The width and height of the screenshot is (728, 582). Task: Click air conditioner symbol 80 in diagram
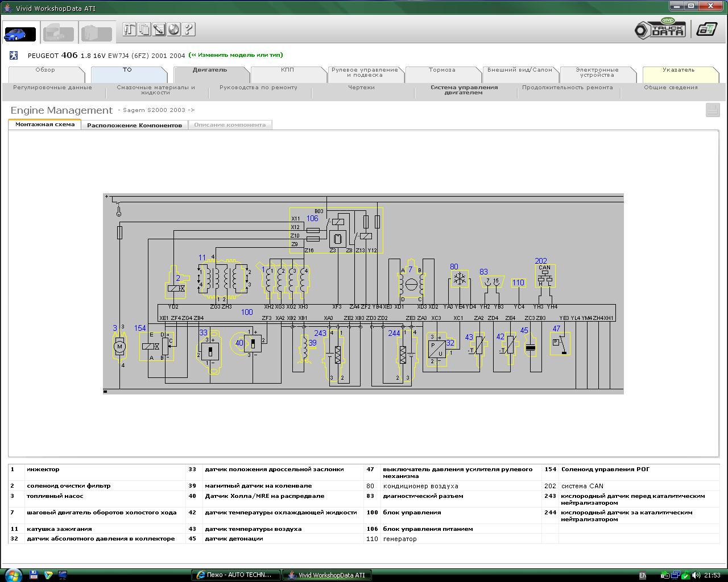click(459, 278)
